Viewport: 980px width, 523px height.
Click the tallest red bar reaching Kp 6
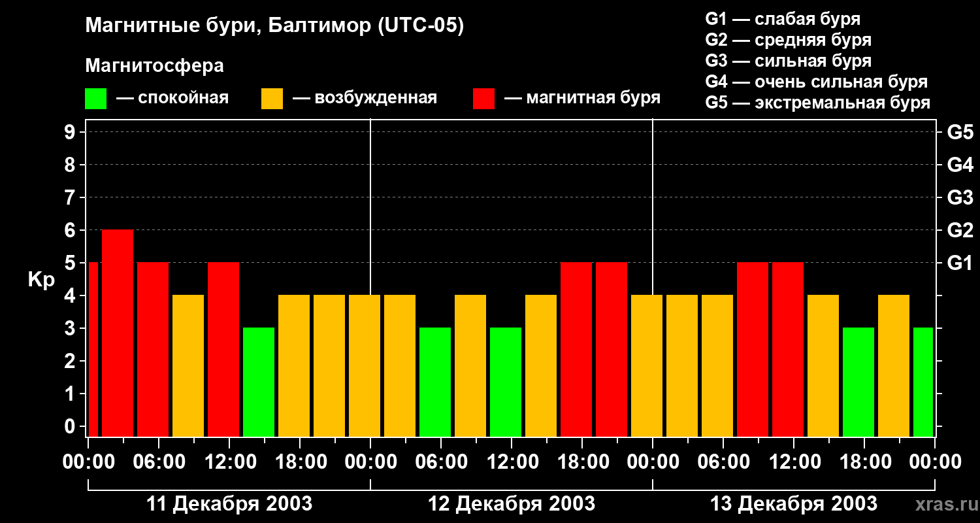tap(118, 333)
